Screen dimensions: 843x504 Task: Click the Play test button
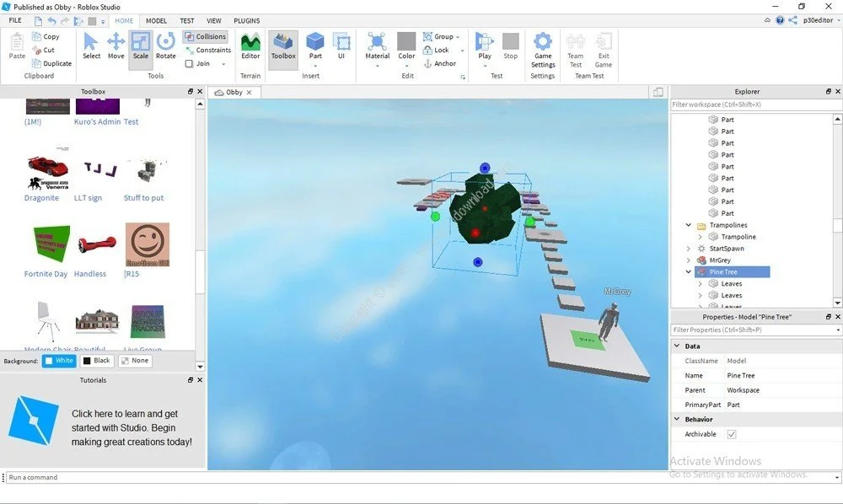coord(485,46)
